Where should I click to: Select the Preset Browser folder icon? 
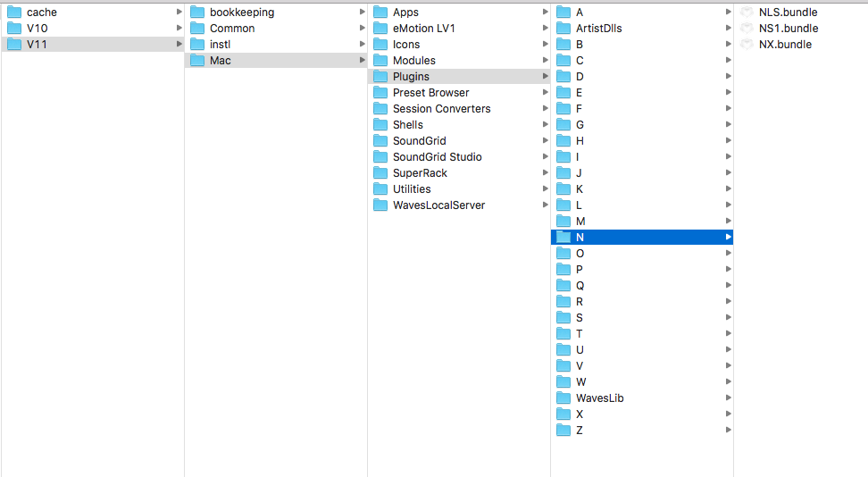[380, 93]
